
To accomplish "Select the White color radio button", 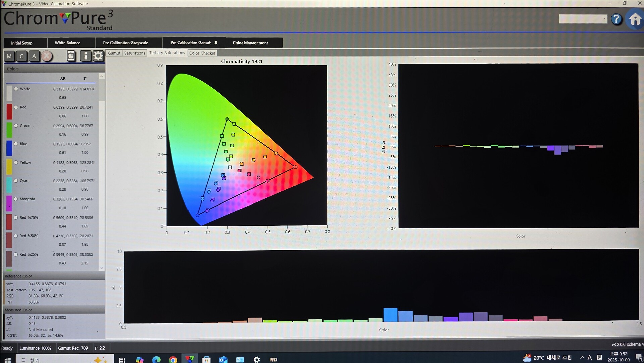I will tap(16, 89).
